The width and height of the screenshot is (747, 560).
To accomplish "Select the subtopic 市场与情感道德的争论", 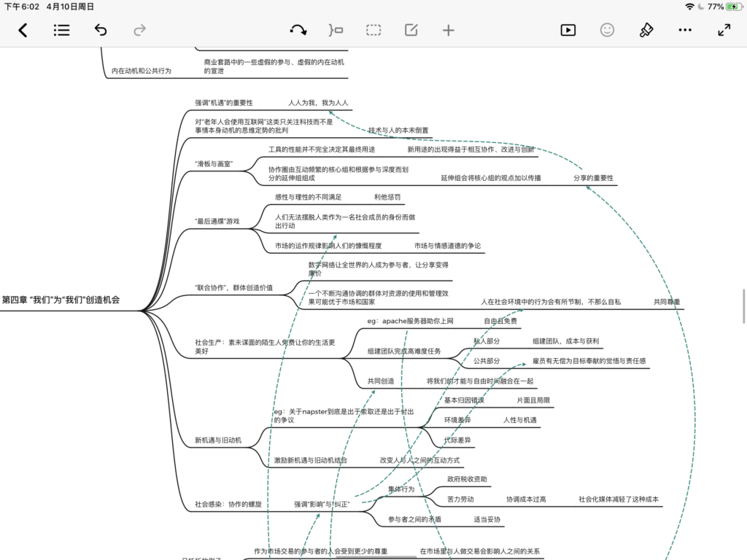I will (x=447, y=246).
